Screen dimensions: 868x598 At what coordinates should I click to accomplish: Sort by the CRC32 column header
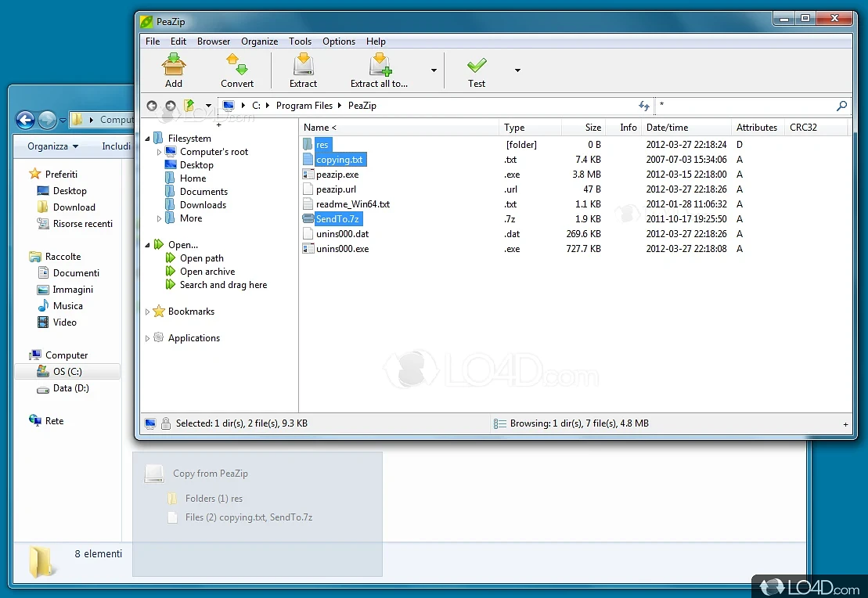[816, 128]
